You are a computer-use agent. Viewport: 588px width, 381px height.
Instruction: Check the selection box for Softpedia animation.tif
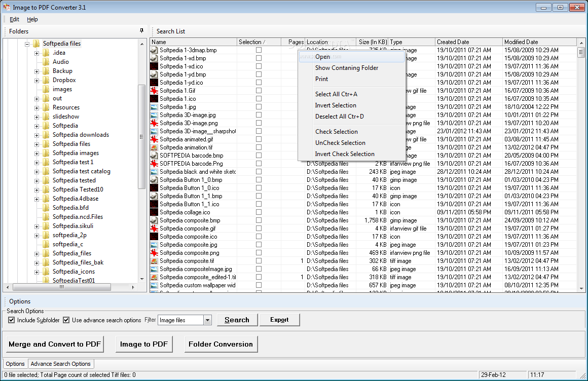pyautogui.click(x=259, y=147)
